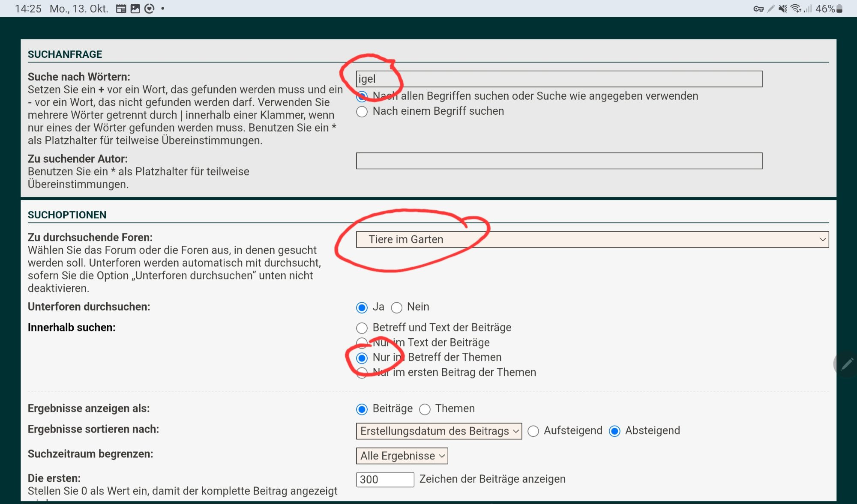Screen dimensions: 857x504
Task: Click the 'Zu suchender Autor' text field
Action: (x=559, y=161)
